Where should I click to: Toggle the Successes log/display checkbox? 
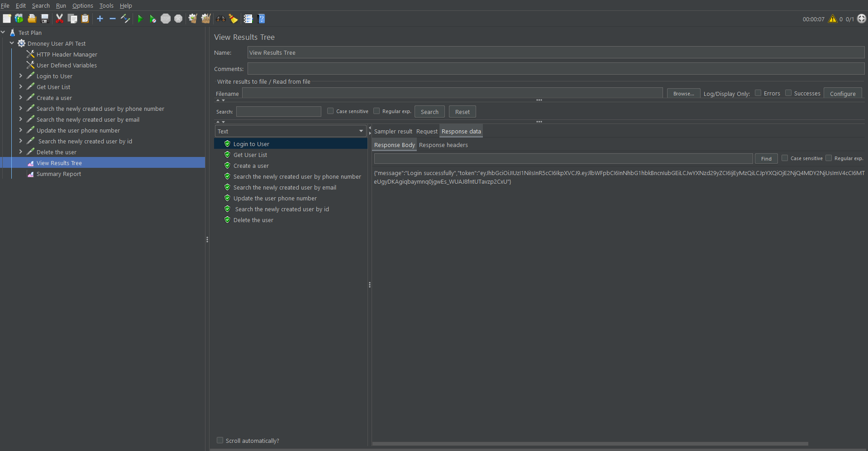point(788,93)
